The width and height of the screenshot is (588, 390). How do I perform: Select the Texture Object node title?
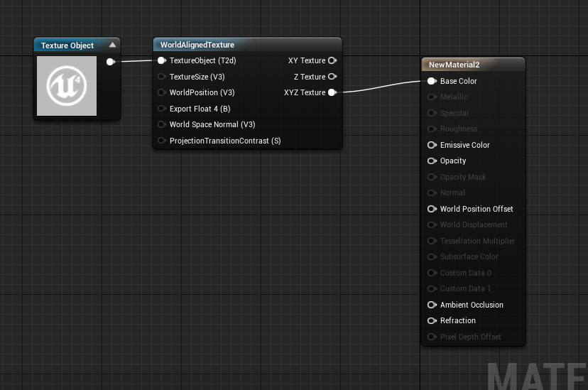tap(67, 45)
